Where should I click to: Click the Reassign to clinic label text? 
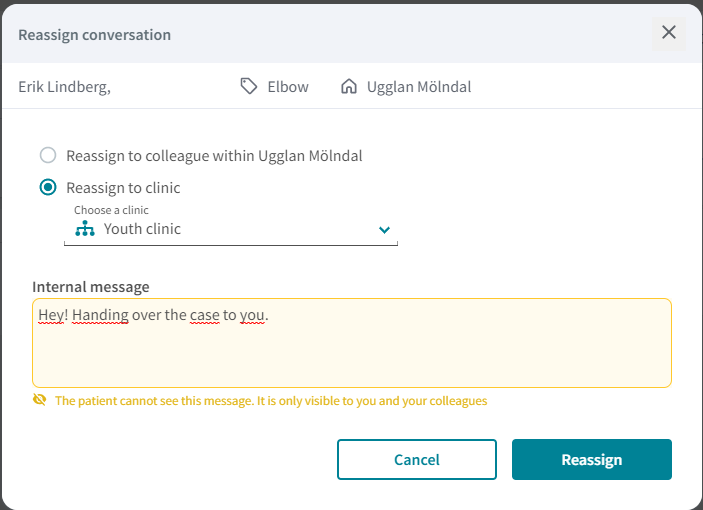coord(123,188)
